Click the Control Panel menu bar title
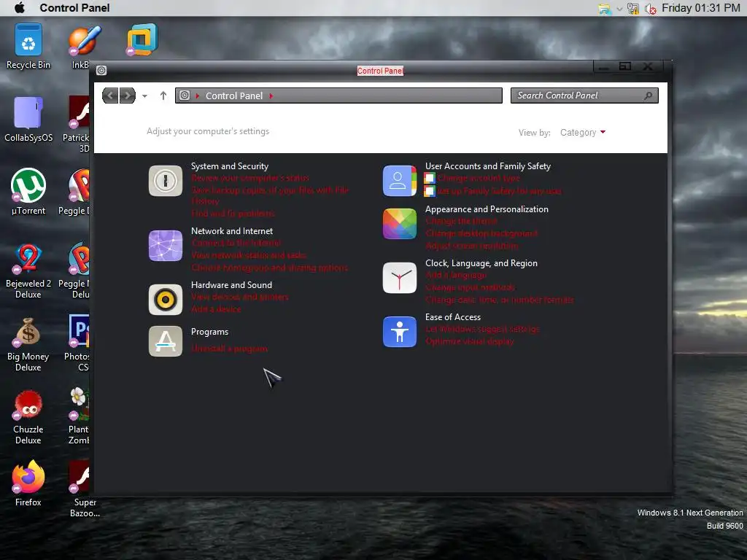Image resolution: width=747 pixels, height=560 pixels. click(75, 7)
